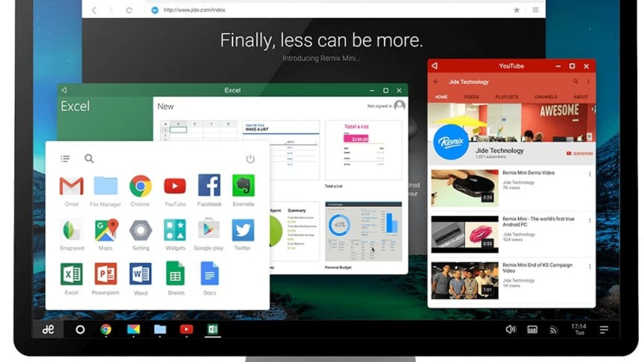Image resolution: width=644 pixels, height=362 pixels.
Task: Open Docs app in launcher
Action: (x=209, y=274)
